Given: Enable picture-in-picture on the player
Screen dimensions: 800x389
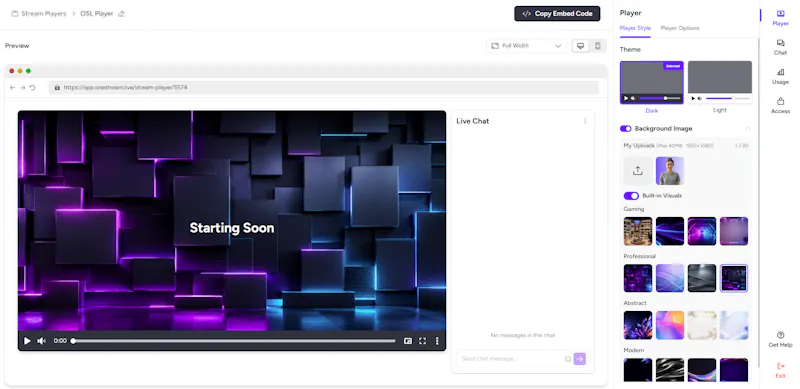Looking at the screenshot, I should click(x=408, y=341).
